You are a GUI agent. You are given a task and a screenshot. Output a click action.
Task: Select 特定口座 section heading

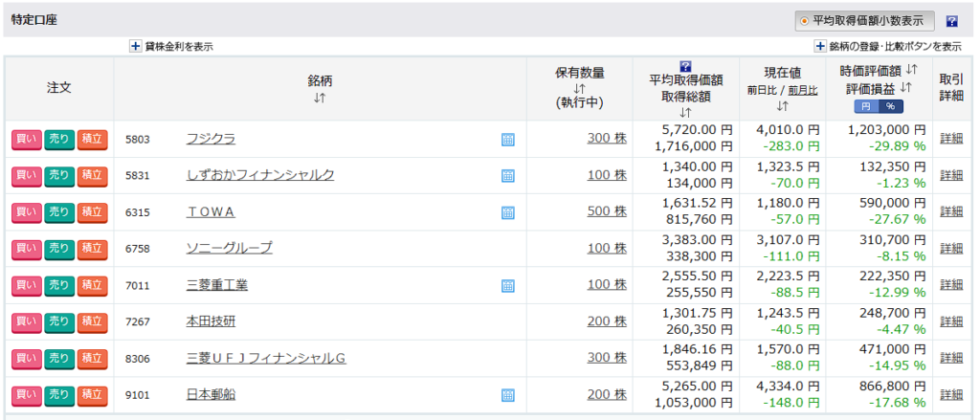coord(33,20)
